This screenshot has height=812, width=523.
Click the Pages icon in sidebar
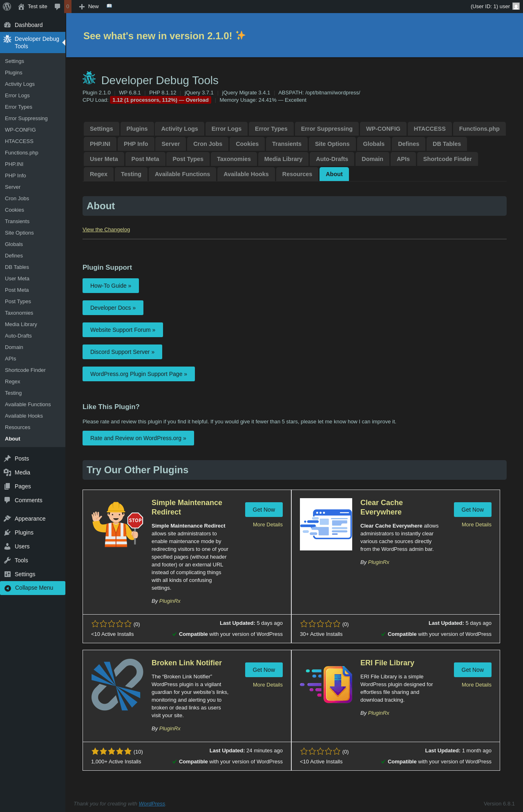(7, 486)
